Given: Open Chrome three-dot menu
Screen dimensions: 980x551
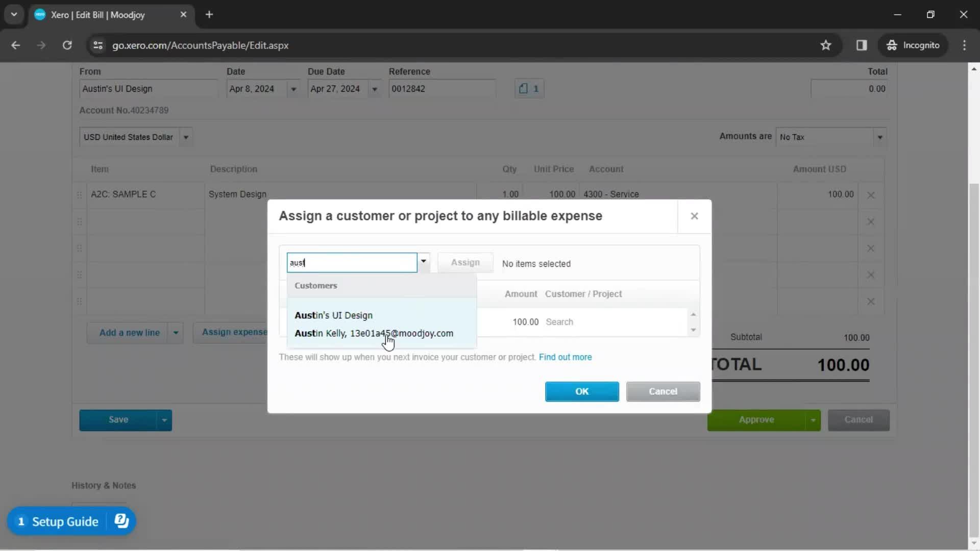Looking at the screenshot, I should pos(964,45).
